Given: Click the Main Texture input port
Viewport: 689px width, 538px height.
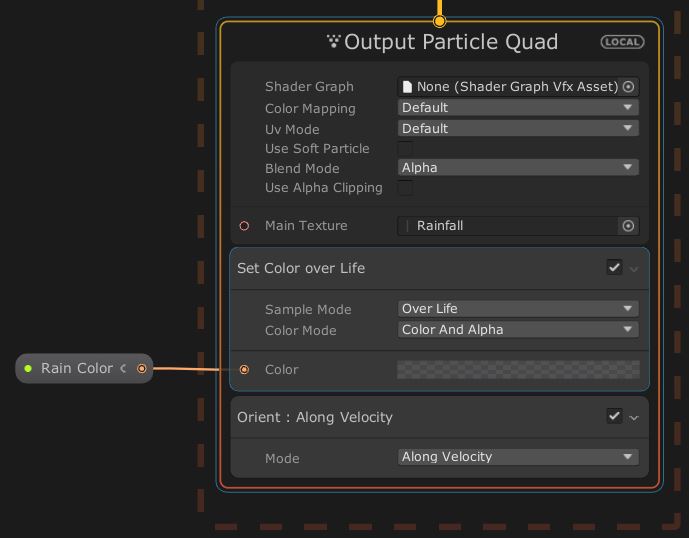Looking at the screenshot, I should coord(244,226).
